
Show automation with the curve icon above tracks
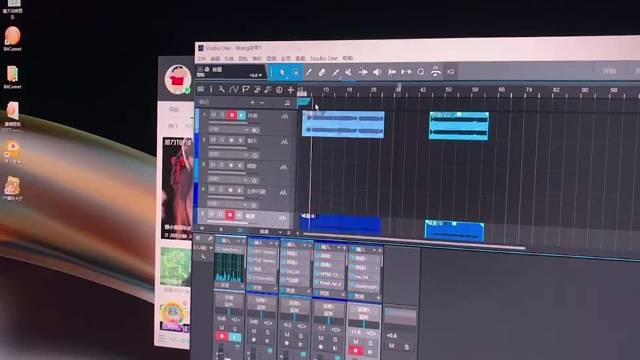point(233,89)
